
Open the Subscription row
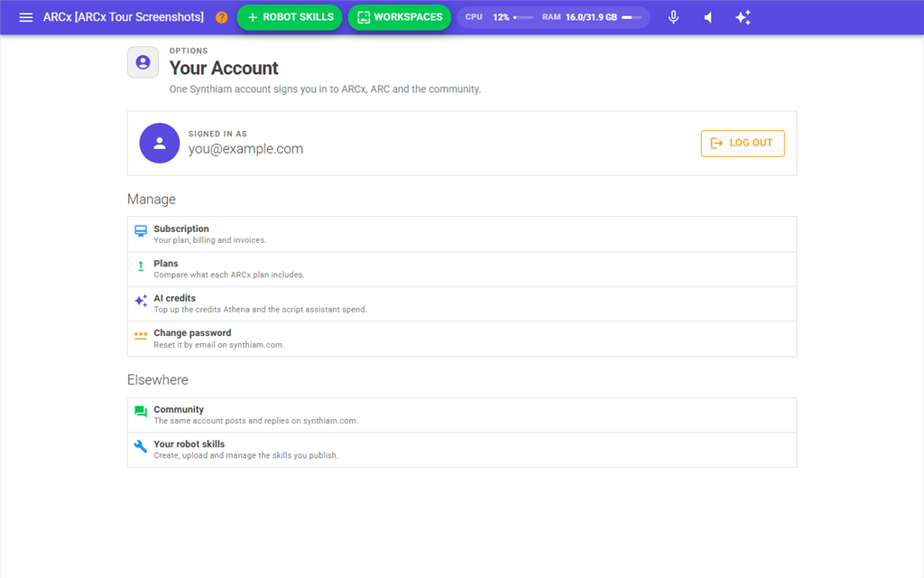pyautogui.click(x=462, y=234)
